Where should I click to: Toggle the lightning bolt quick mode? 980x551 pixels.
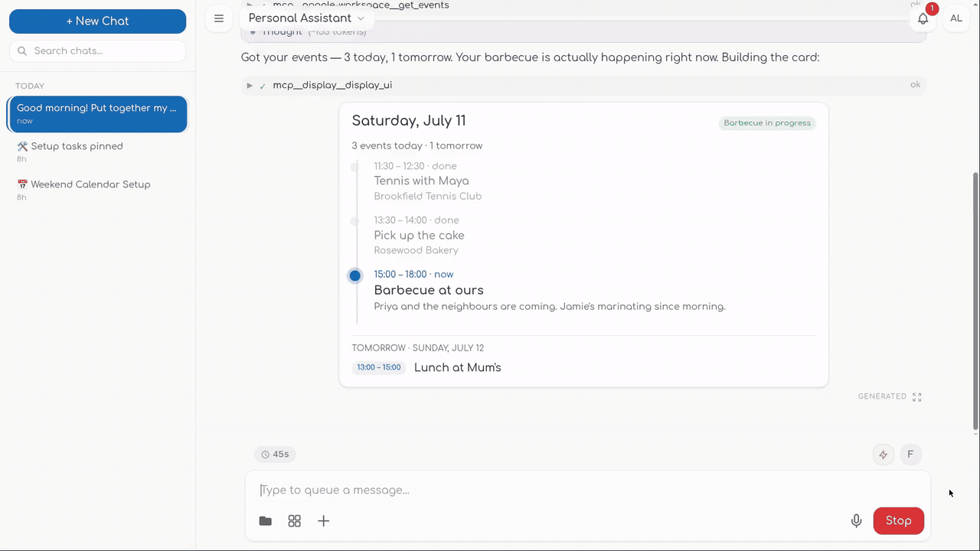[x=884, y=455]
